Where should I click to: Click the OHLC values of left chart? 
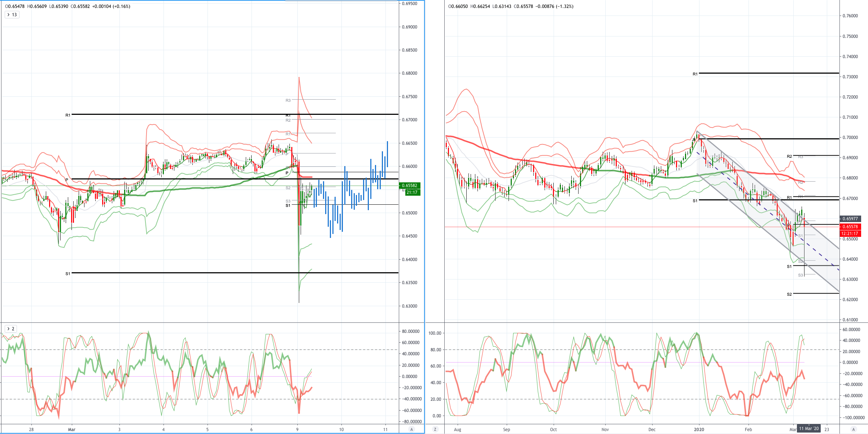67,6
